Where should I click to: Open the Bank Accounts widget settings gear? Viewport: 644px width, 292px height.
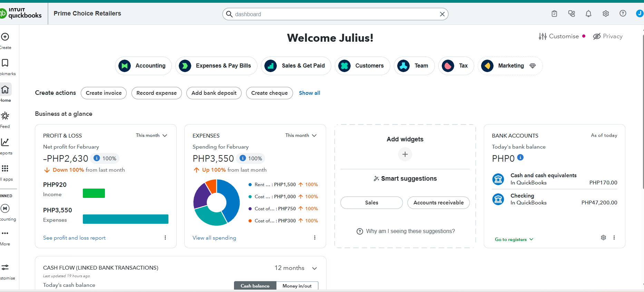click(x=603, y=238)
